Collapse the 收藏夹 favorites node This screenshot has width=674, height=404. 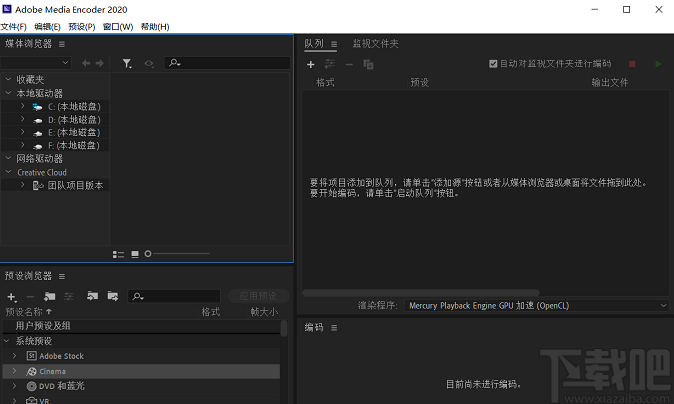(8, 80)
